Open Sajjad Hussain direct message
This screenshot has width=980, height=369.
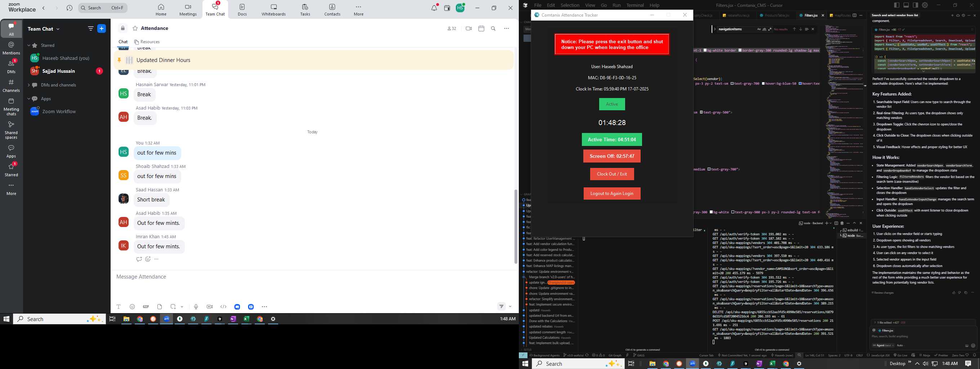(x=67, y=71)
